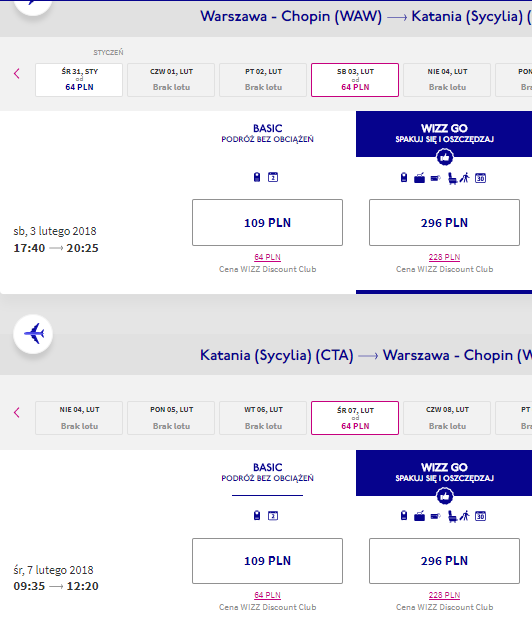Click 'Katania (Sycylia) (CTA)' return route title
The width and height of the screenshot is (532, 619).
tap(276, 355)
